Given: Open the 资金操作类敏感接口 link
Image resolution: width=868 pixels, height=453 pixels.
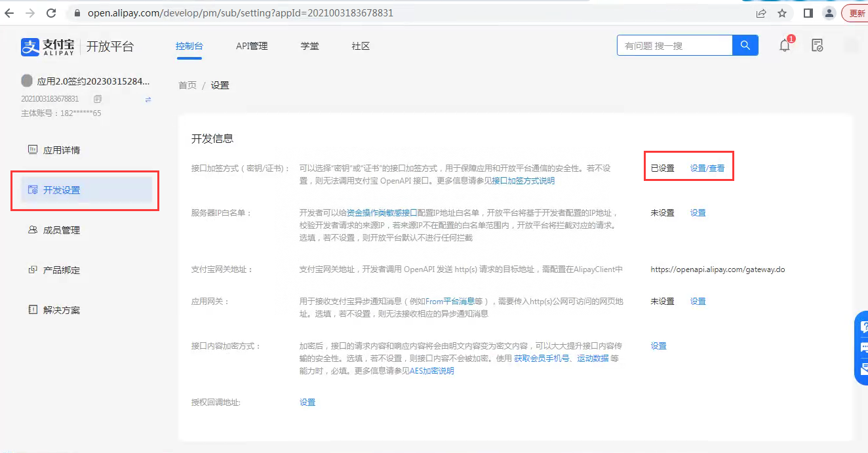Looking at the screenshot, I should 382,213.
